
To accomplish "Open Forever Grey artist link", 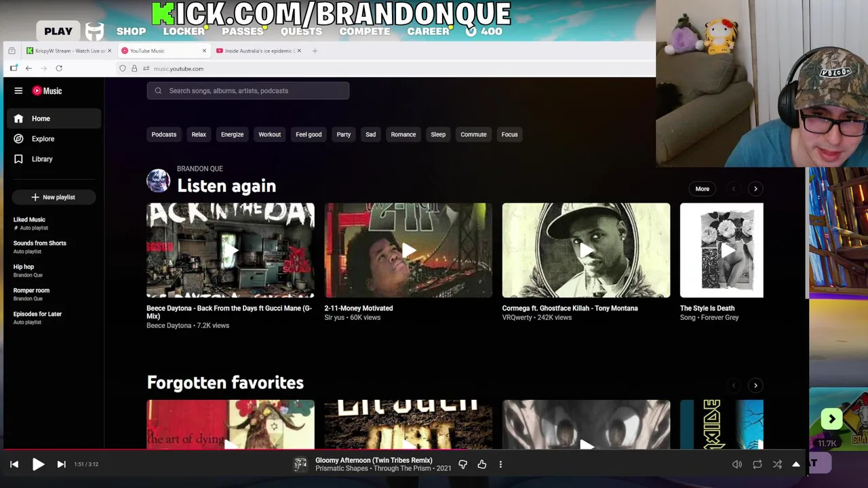I will tap(719, 318).
